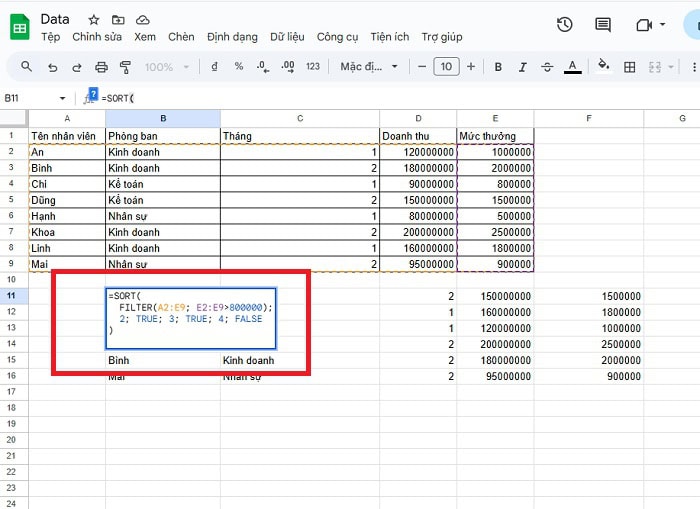Click the fill color bucket icon
The width and height of the screenshot is (700, 509).
603,67
